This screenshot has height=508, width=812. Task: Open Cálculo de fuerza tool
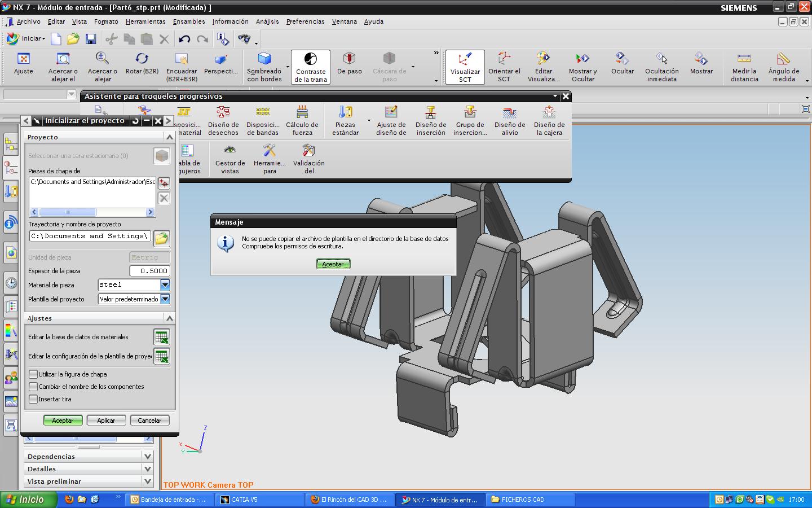point(302,121)
